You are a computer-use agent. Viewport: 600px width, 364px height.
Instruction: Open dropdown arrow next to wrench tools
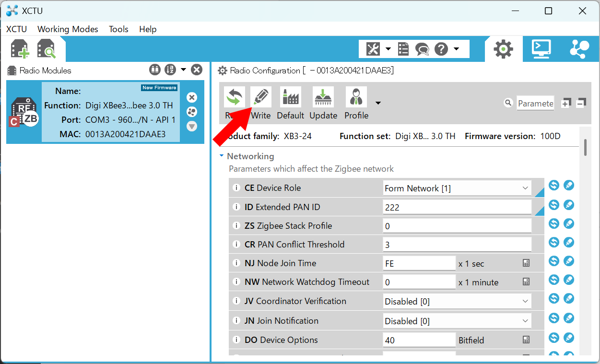coord(388,49)
